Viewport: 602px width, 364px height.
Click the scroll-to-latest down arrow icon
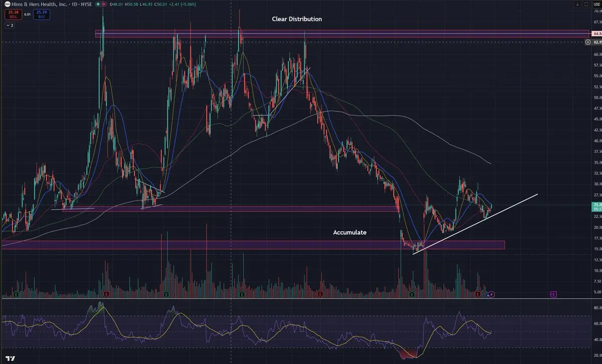pyautogui.click(x=576, y=4)
